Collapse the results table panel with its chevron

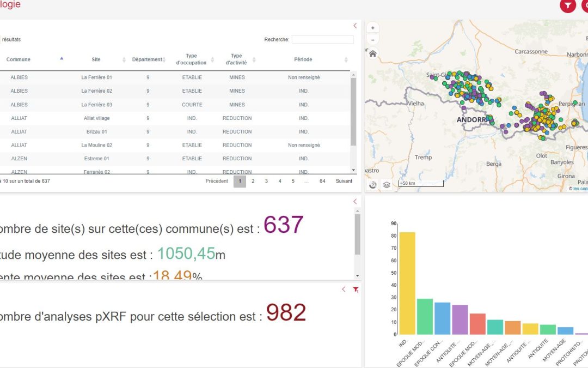point(354,26)
